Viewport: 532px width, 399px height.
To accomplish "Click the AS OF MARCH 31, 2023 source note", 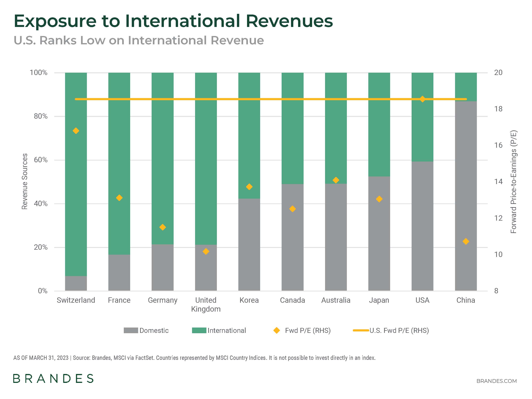I will point(194,358).
